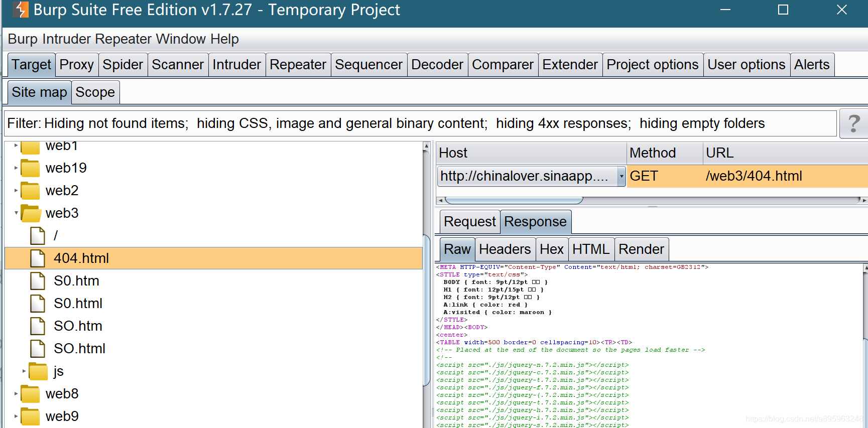This screenshot has height=428, width=868.
Task: Sort the table by URL column header
Action: coord(785,153)
